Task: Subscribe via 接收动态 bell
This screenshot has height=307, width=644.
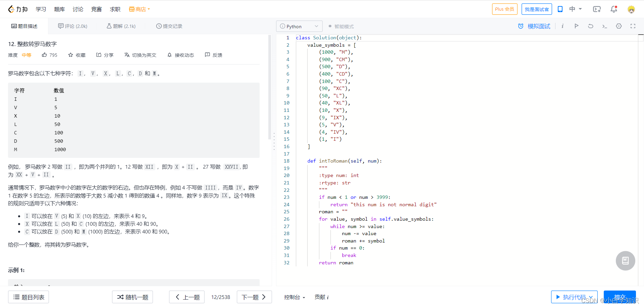Action: (x=181, y=55)
